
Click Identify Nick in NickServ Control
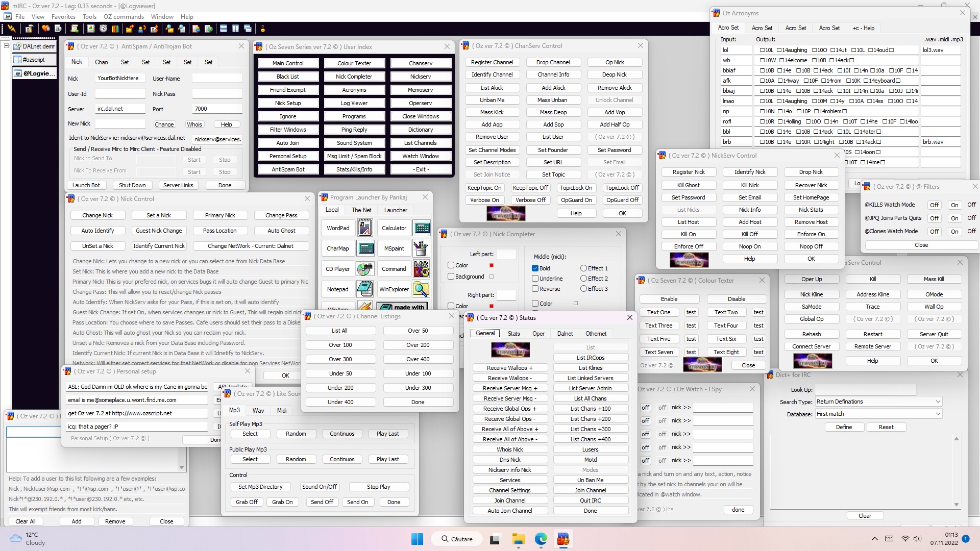click(x=750, y=172)
